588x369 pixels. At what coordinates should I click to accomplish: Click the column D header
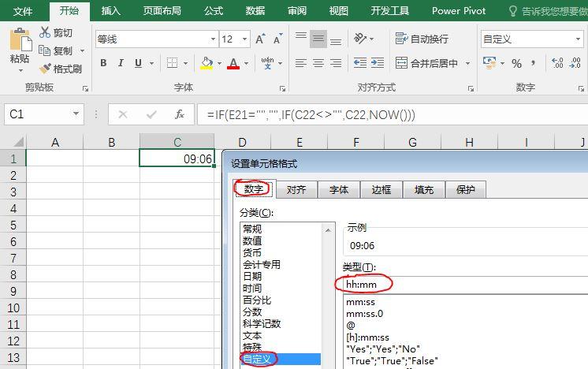click(242, 142)
